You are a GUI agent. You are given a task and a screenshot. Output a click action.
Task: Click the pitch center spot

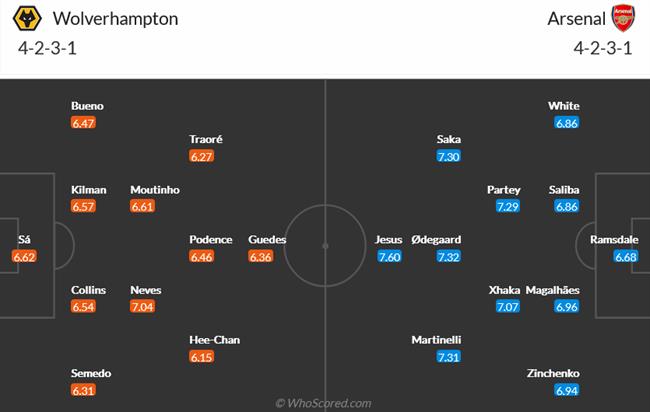[x=325, y=243]
